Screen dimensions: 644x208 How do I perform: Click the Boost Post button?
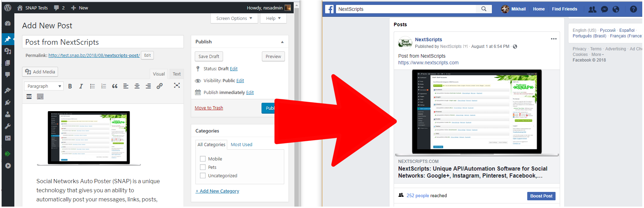point(541,196)
